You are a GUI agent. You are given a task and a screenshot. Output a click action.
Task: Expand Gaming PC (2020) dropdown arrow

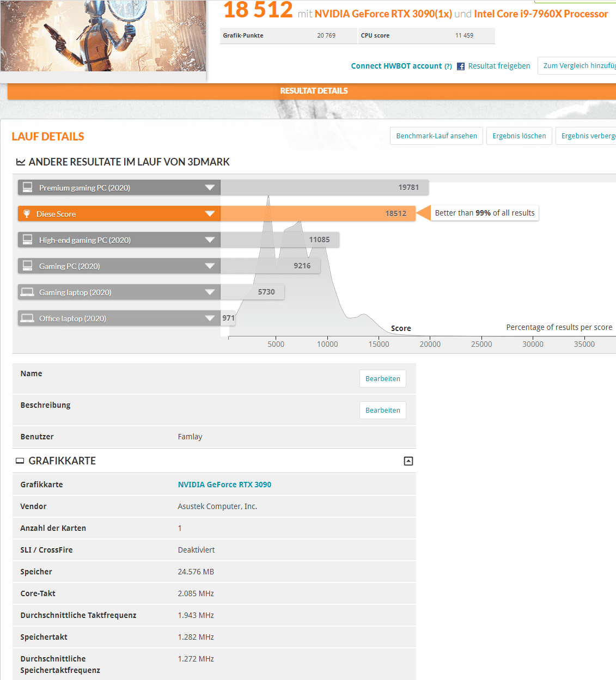(x=210, y=266)
